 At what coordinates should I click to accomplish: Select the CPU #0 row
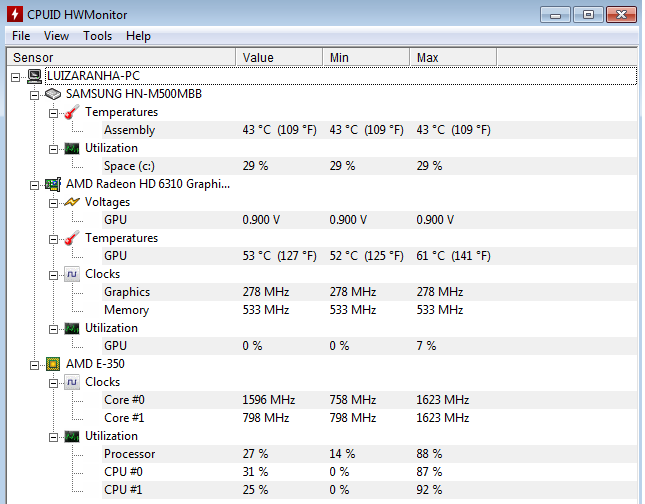[369, 472]
